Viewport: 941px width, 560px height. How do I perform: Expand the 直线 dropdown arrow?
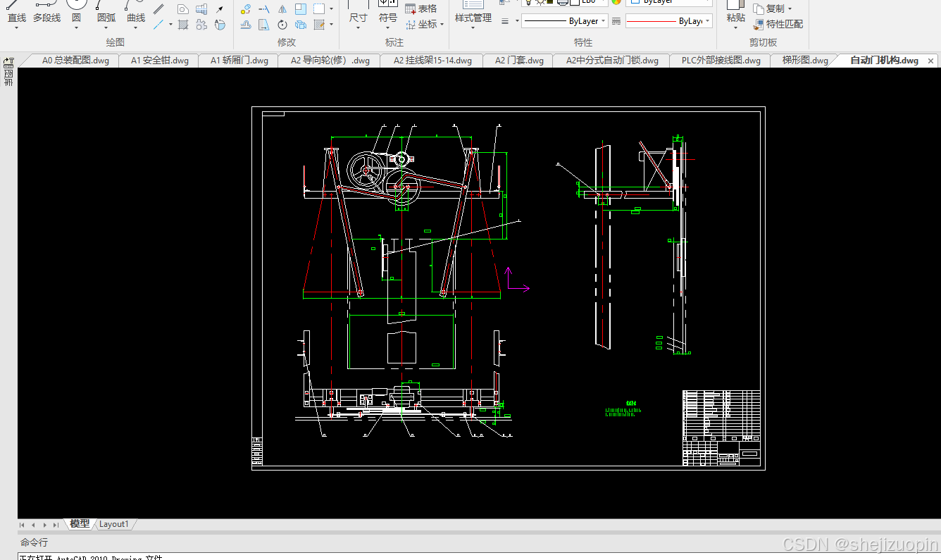(x=17, y=28)
